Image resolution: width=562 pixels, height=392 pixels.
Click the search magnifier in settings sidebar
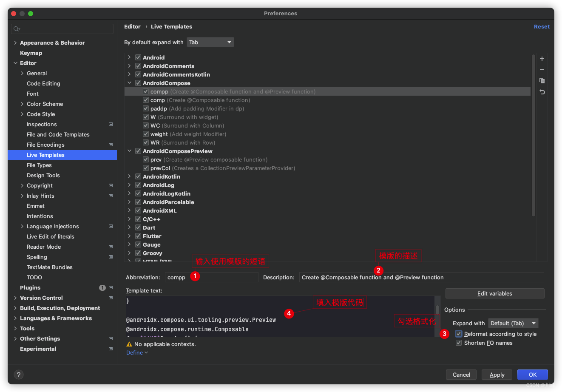pos(16,29)
